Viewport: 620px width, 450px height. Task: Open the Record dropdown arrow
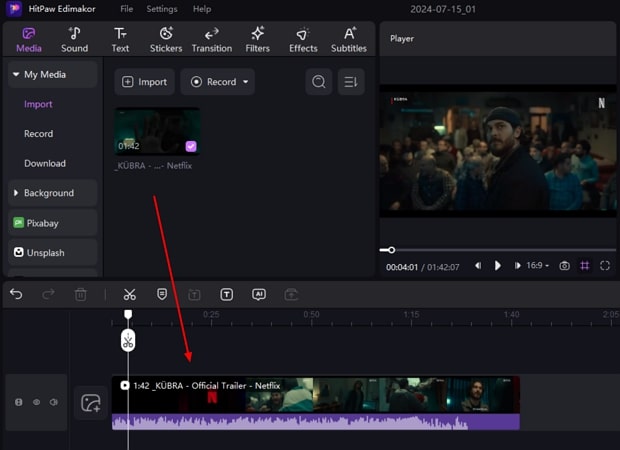(x=246, y=82)
